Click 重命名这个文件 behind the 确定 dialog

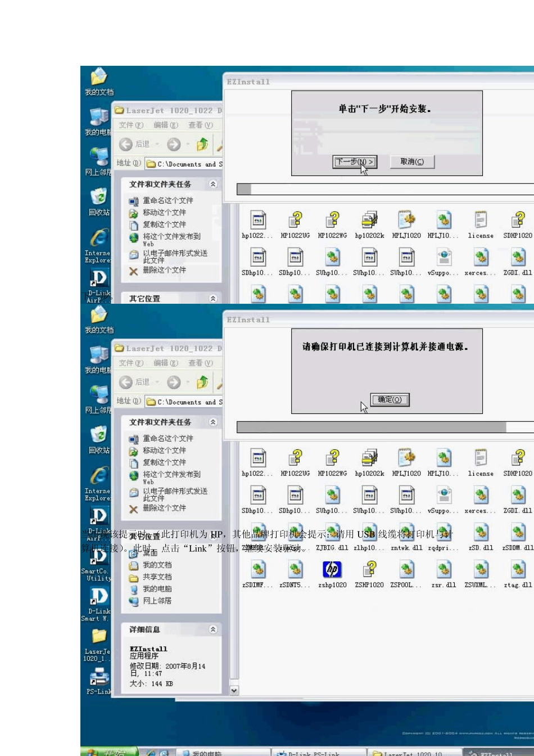[161, 438]
